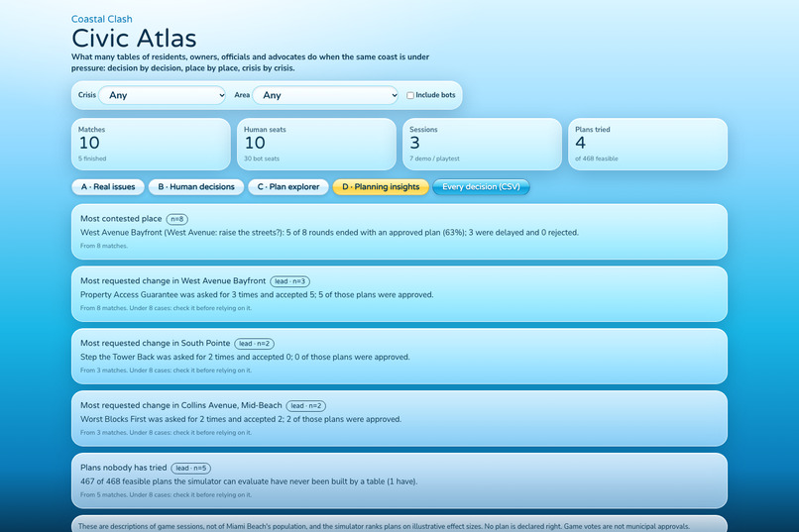Screen dimensions: 799x532
Task: Click the 30 bot seats caption
Action: coord(262,159)
